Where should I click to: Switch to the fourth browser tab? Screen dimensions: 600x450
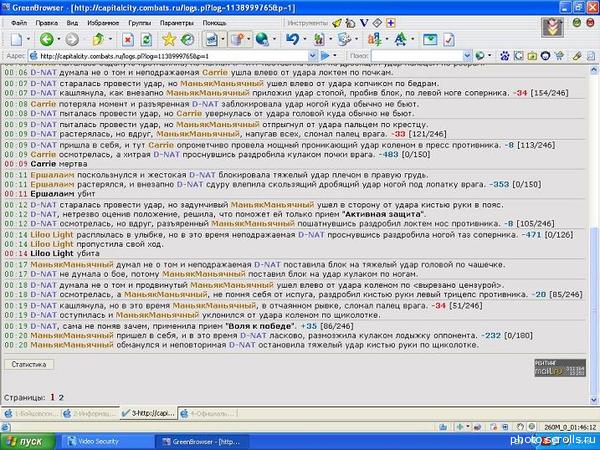tap(208, 414)
